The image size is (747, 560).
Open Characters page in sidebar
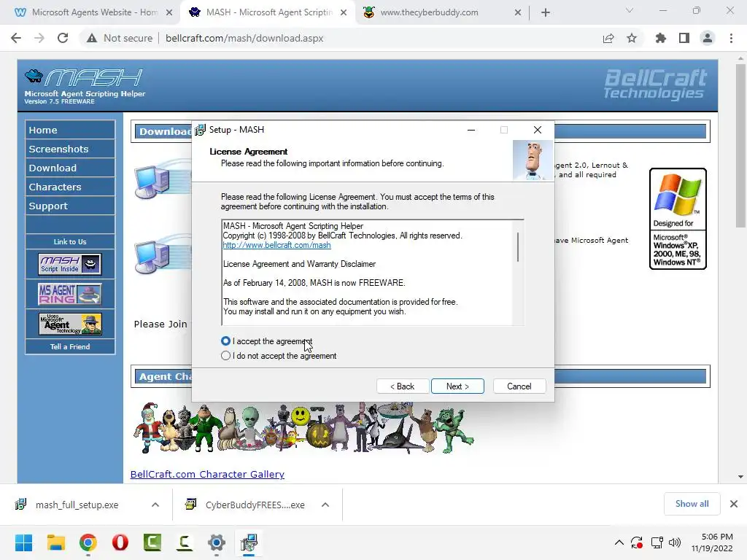tap(70, 187)
